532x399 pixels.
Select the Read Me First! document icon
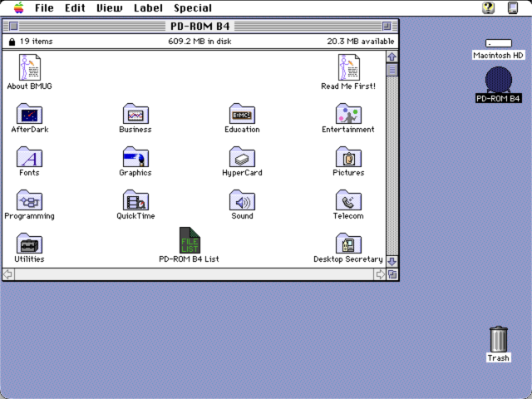[349, 67]
